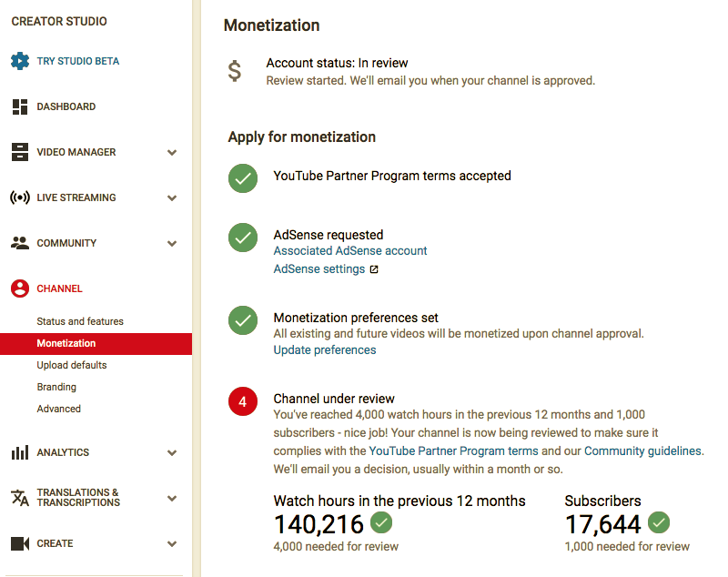Screen dimensions: 728x577
Task: Click the Dashboard grid icon
Action: (x=20, y=106)
